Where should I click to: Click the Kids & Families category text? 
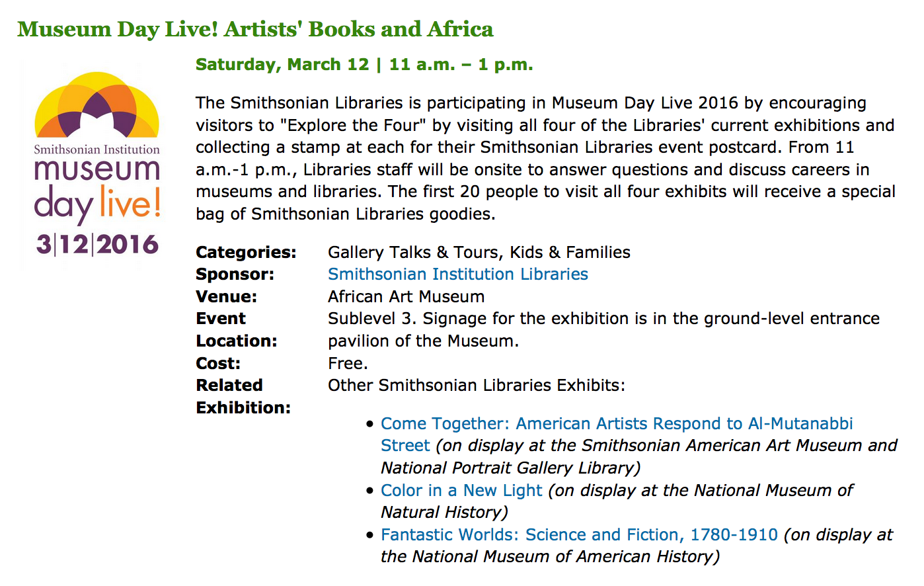click(x=570, y=253)
